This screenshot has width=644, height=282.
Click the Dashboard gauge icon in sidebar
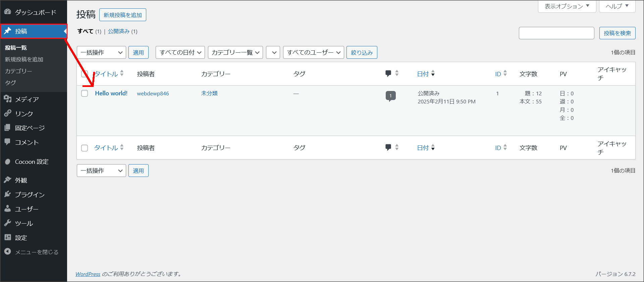pos(7,12)
